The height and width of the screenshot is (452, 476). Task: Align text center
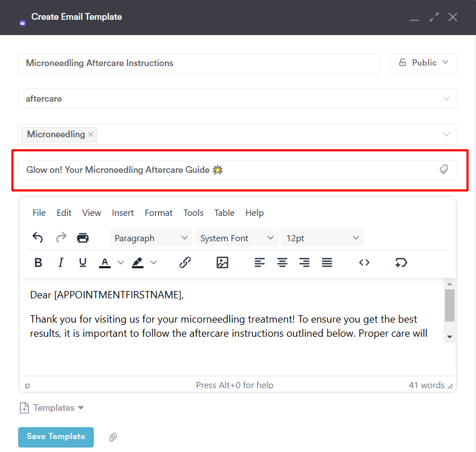(x=282, y=262)
